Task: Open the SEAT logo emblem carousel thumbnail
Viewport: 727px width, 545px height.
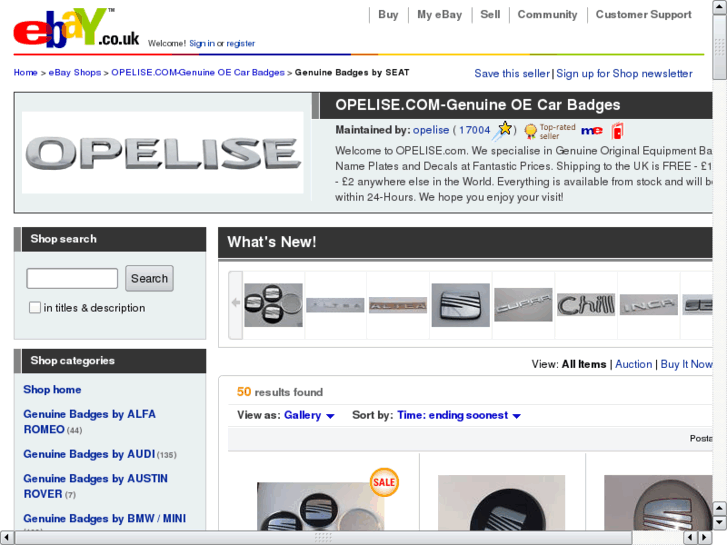Action: click(x=460, y=305)
